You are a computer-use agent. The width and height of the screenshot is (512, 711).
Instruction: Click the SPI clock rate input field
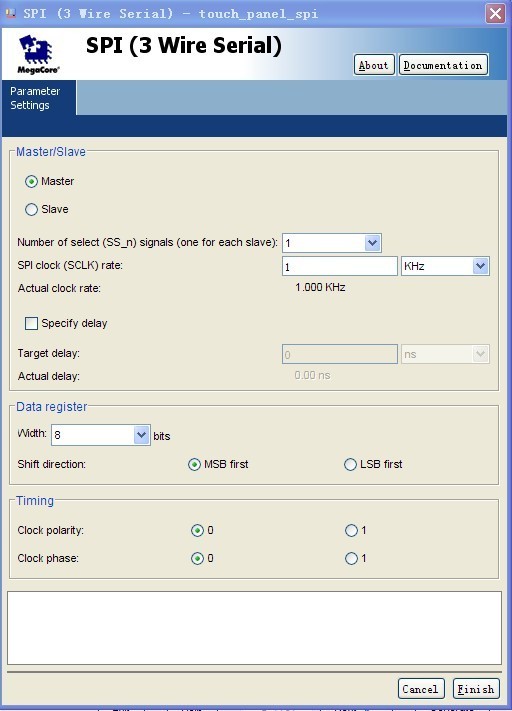340,266
